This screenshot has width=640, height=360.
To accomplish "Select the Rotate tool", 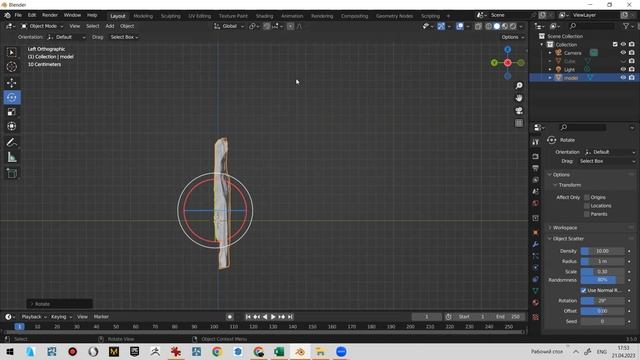I will click(11, 97).
